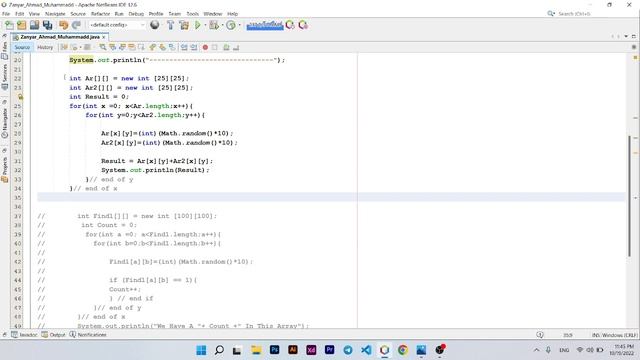This screenshot has width=640, height=360.
Task: Click the Stop Macro Recording icon
Action: 215,48
